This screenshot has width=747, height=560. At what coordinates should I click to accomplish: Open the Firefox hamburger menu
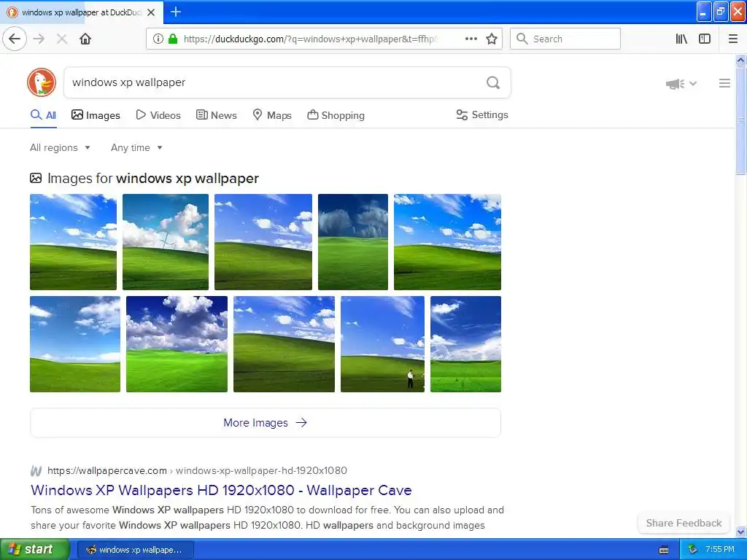click(x=733, y=39)
